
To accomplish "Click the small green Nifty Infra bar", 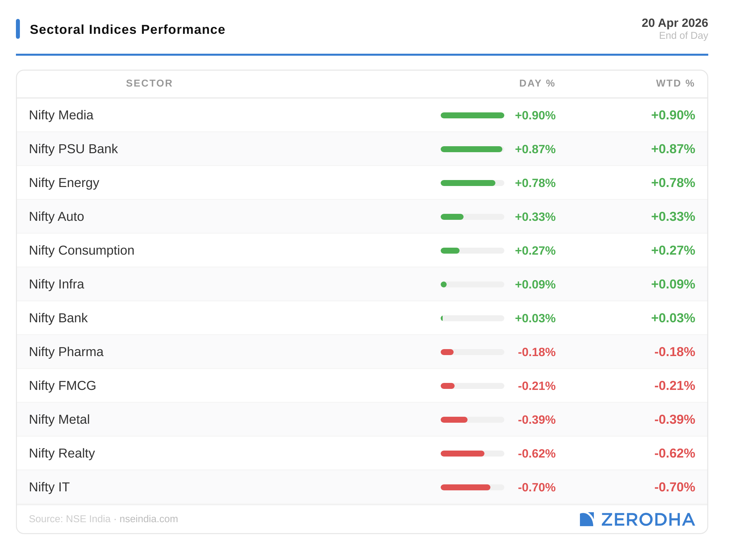I will [444, 284].
